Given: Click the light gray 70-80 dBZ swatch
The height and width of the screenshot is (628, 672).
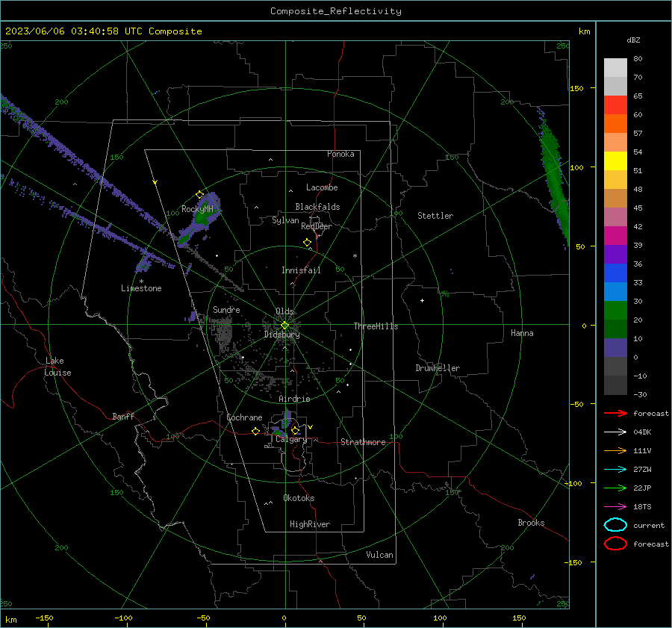Looking at the screenshot, I should [615, 68].
